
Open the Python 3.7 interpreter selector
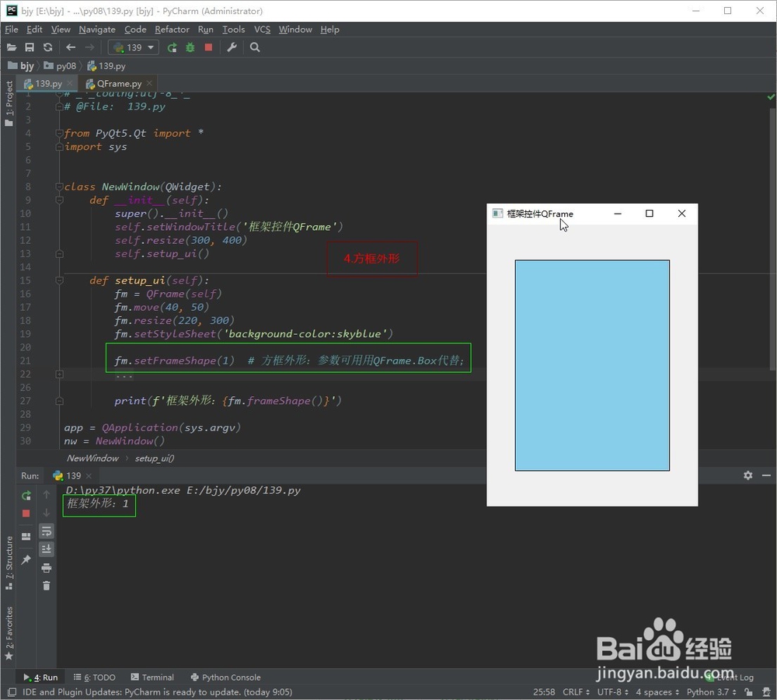coord(712,692)
